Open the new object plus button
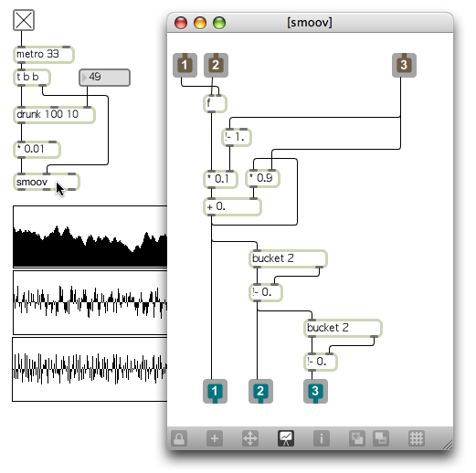Viewport: 476px width, 473px height. [x=215, y=438]
